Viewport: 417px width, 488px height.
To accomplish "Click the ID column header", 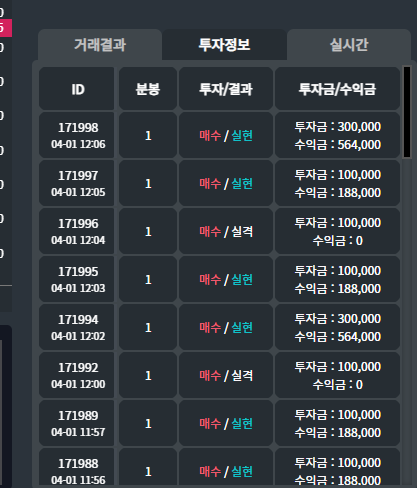I will point(77,89).
